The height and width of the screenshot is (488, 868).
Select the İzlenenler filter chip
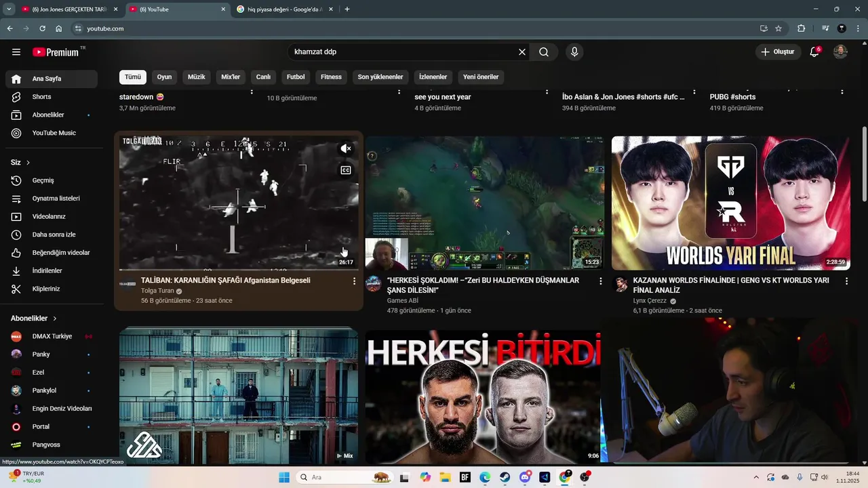click(x=433, y=77)
